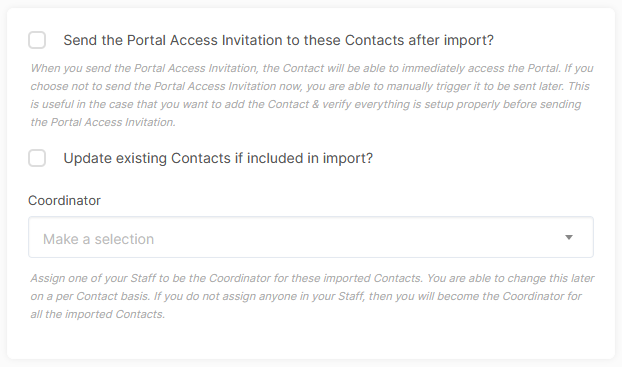Viewport: 622px width, 367px height.
Task: Click the 'Update existing Contacts if included' label
Action: 218,158
